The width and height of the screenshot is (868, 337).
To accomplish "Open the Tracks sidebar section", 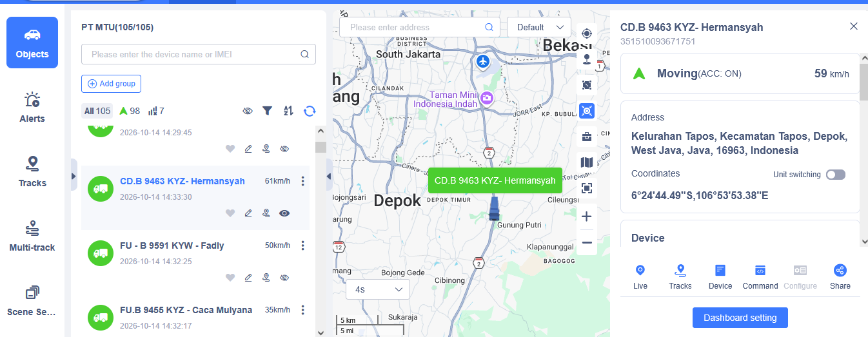I will click(x=32, y=171).
